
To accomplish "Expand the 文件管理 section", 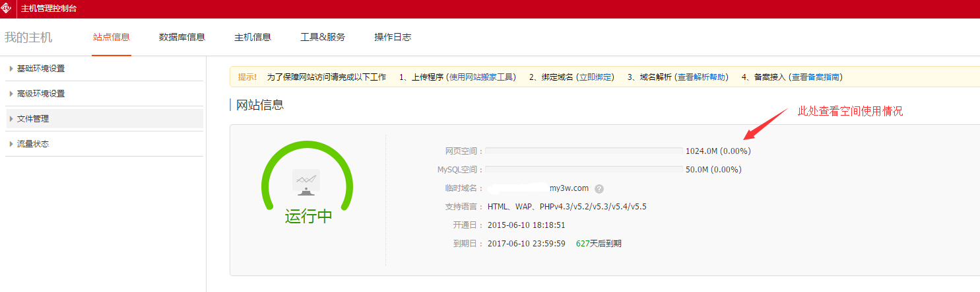I will click(33, 119).
